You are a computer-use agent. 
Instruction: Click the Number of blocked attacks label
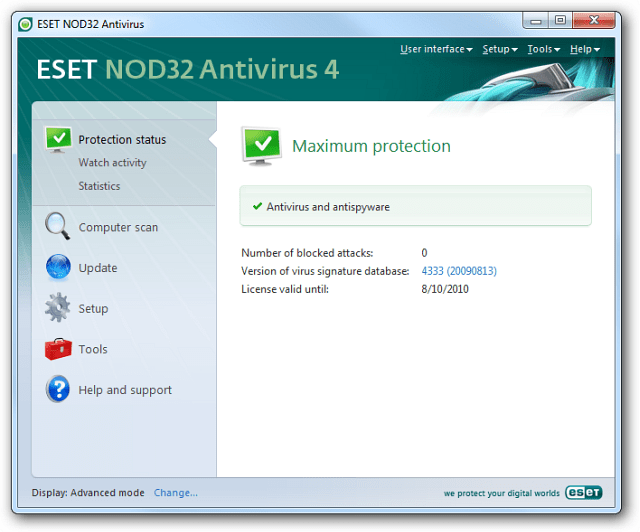(x=307, y=253)
